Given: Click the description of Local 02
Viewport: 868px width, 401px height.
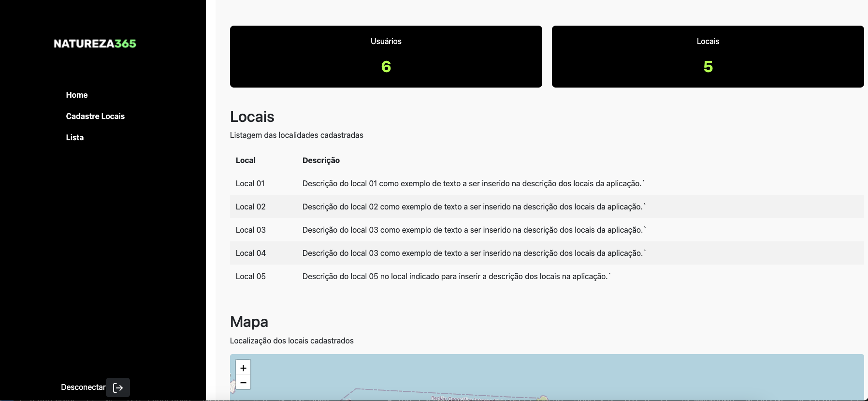Looking at the screenshot, I should pyautogui.click(x=474, y=207).
